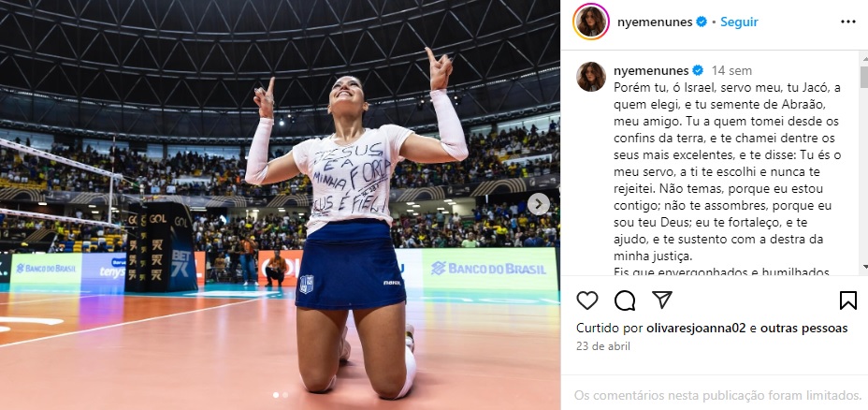Image resolution: width=868 pixels, height=410 pixels.
Task: Select the second carousel dot indicator
Action: (285, 395)
